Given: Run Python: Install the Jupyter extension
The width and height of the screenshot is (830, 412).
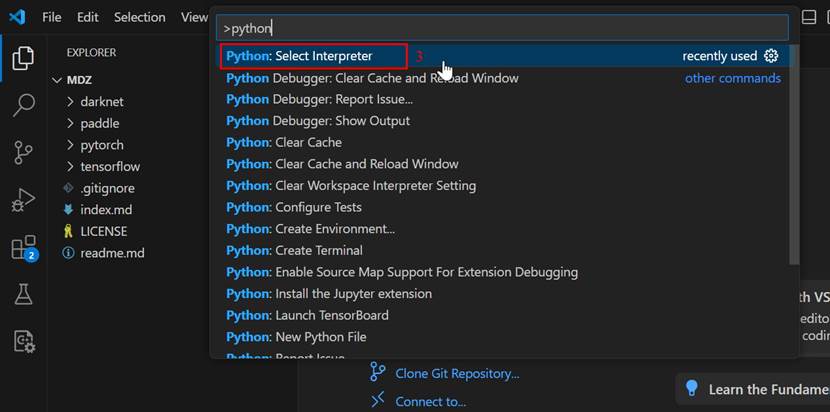Looking at the screenshot, I should pos(504,293).
